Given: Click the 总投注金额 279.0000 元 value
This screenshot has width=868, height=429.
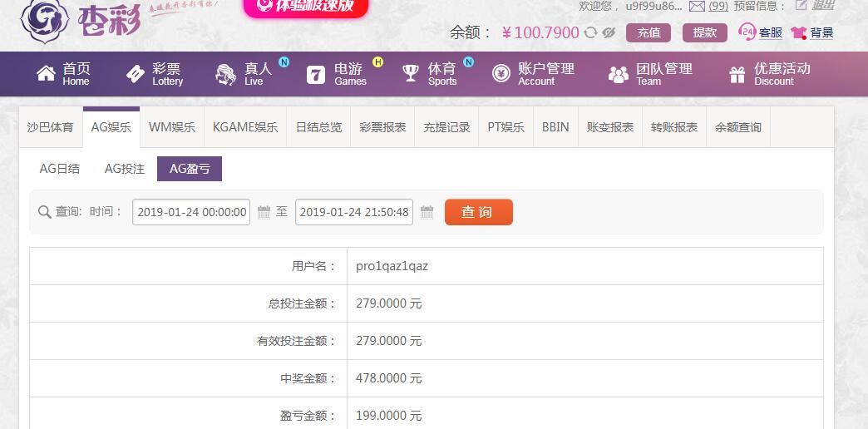Looking at the screenshot, I should click(x=388, y=303).
